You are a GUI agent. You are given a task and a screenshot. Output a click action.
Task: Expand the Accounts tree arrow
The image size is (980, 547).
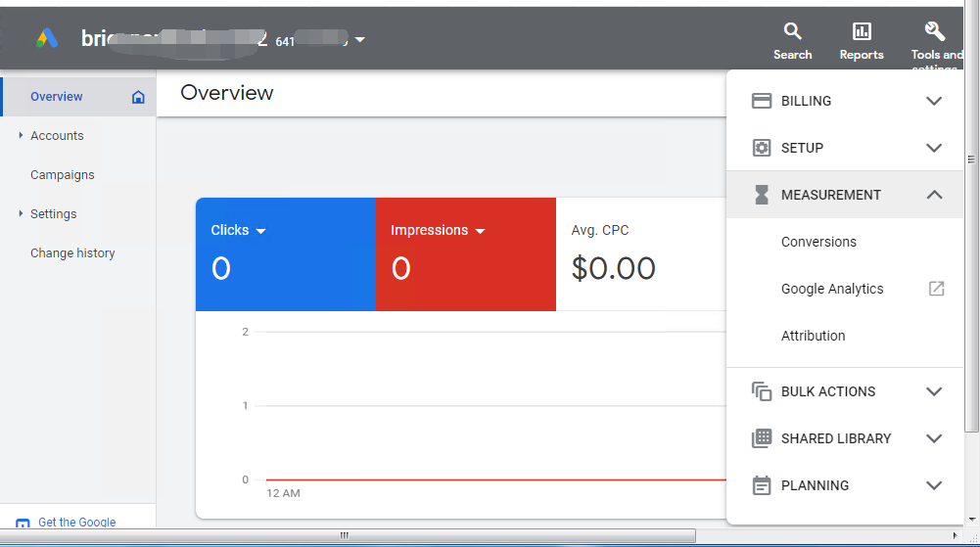[21, 135]
